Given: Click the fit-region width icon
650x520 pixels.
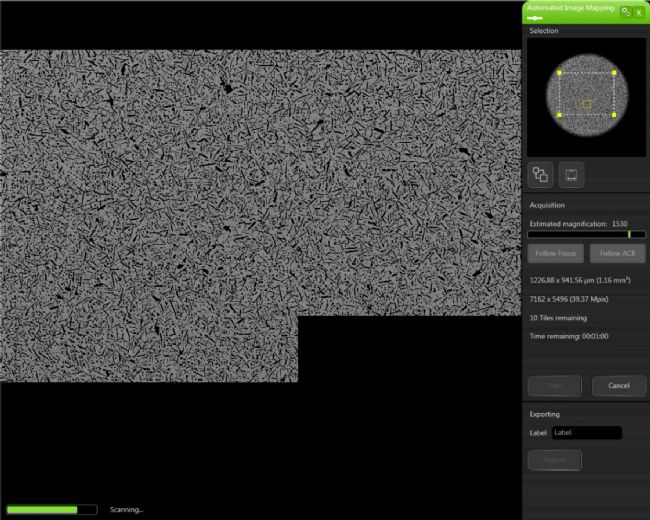Looking at the screenshot, I should [572, 175].
